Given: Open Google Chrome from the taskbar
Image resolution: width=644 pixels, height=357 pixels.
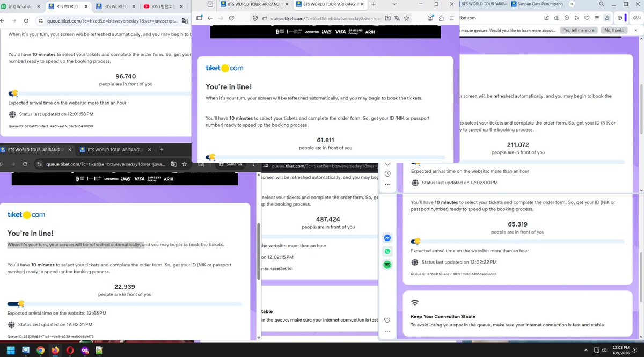Looking at the screenshot, I should coord(40,351).
